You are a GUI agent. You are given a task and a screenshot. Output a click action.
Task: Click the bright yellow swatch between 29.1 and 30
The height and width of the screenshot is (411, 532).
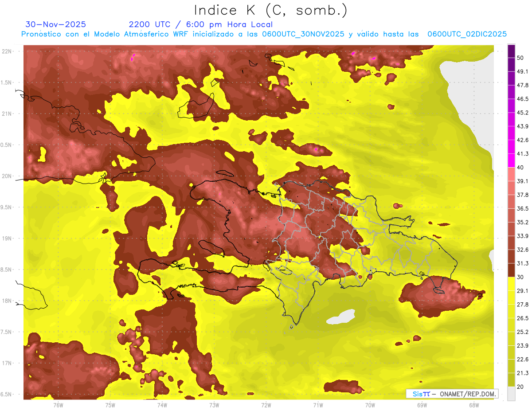[x=511, y=284]
